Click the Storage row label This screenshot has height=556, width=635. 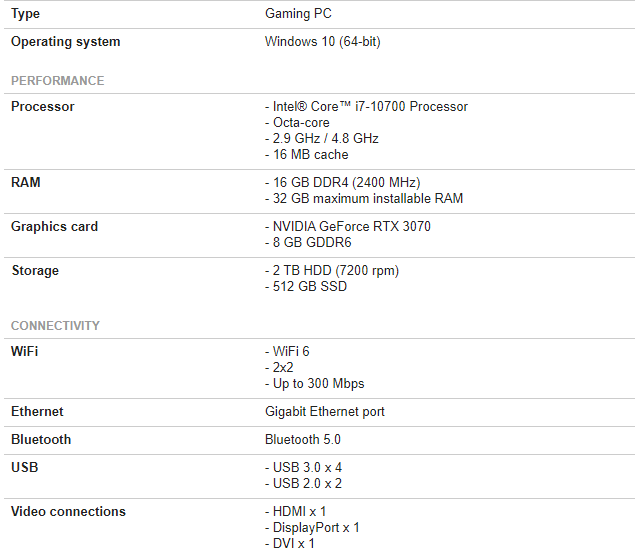(x=35, y=271)
